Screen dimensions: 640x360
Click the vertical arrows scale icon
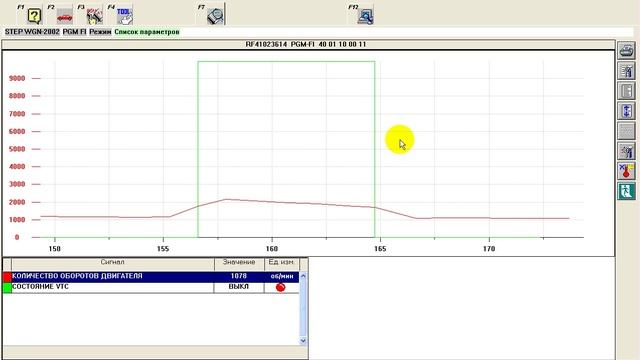626,111
